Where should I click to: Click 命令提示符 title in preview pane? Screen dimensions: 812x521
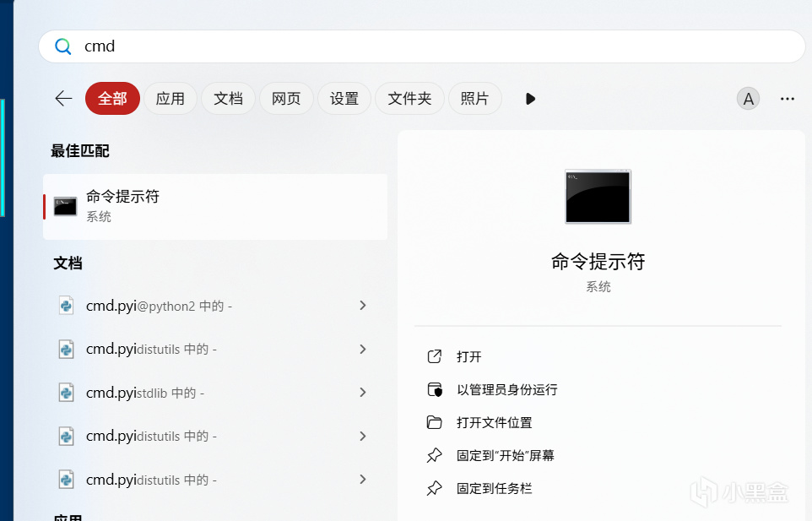click(x=598, y=262)
